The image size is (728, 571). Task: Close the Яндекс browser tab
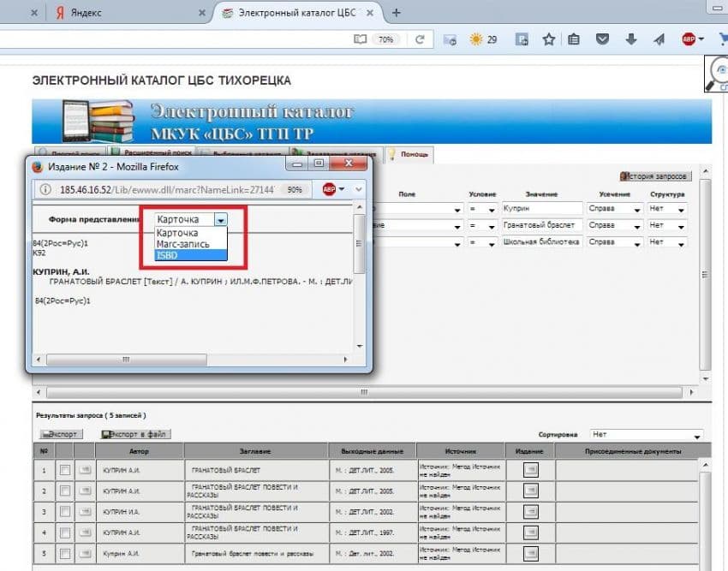[202, 13]
